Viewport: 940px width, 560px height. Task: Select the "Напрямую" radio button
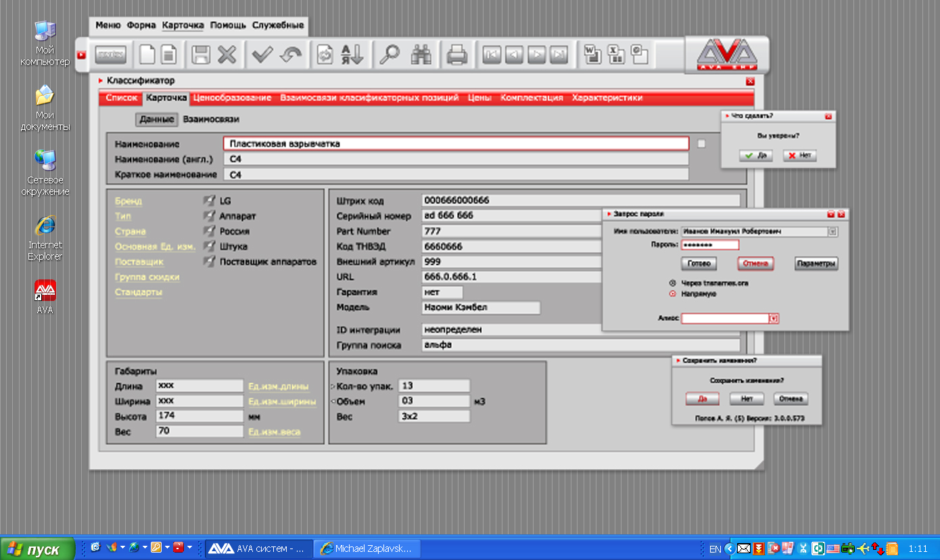(672, 294)
